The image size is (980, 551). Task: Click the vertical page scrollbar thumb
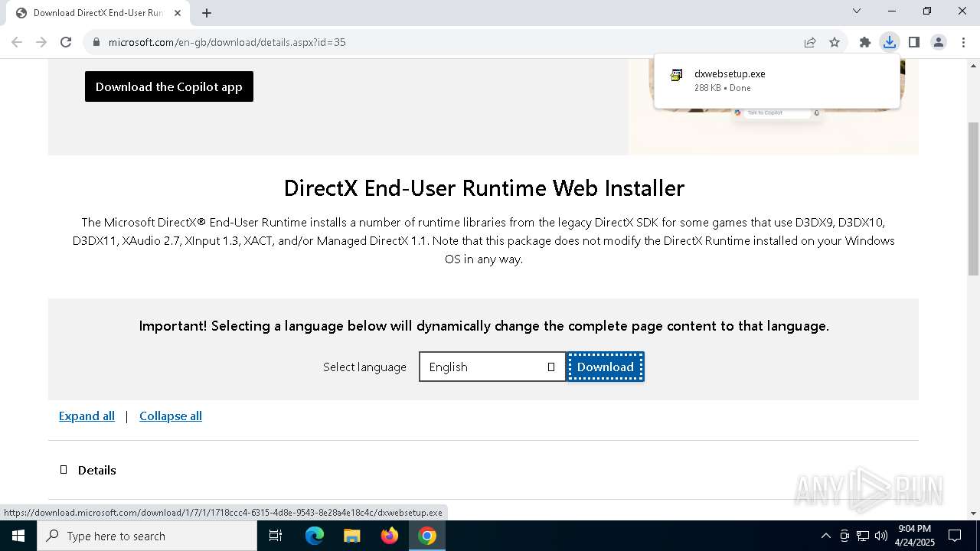pos(974,199)
